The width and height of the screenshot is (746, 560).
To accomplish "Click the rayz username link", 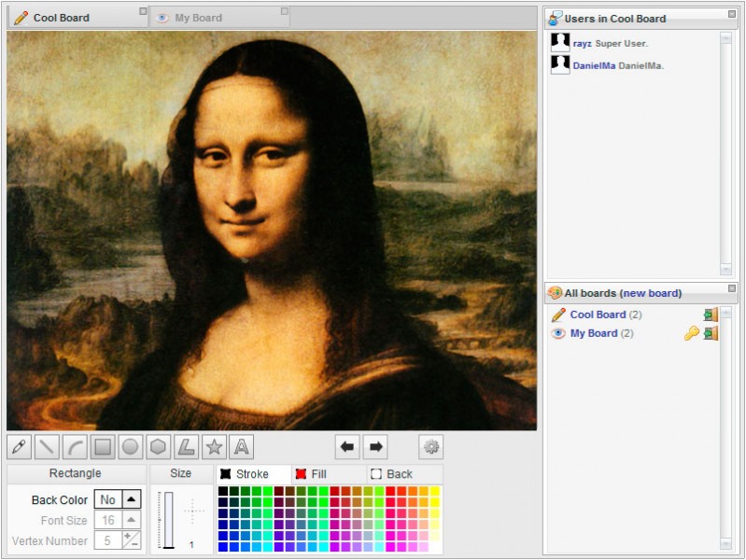I will 582,43.
